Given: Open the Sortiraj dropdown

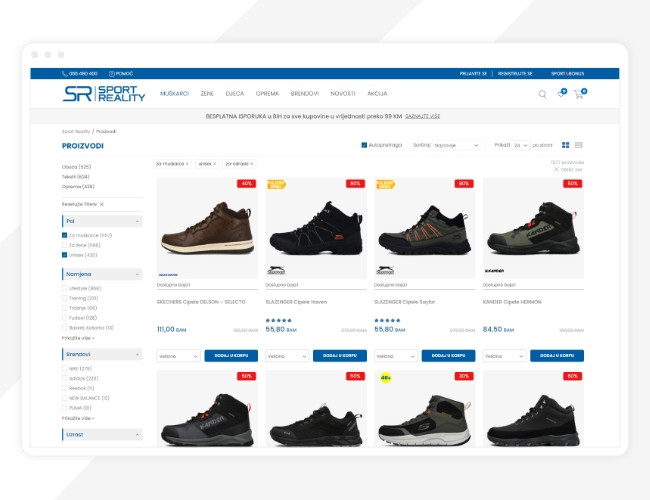Looking at the screenshot, I should (x=456, y=145).
